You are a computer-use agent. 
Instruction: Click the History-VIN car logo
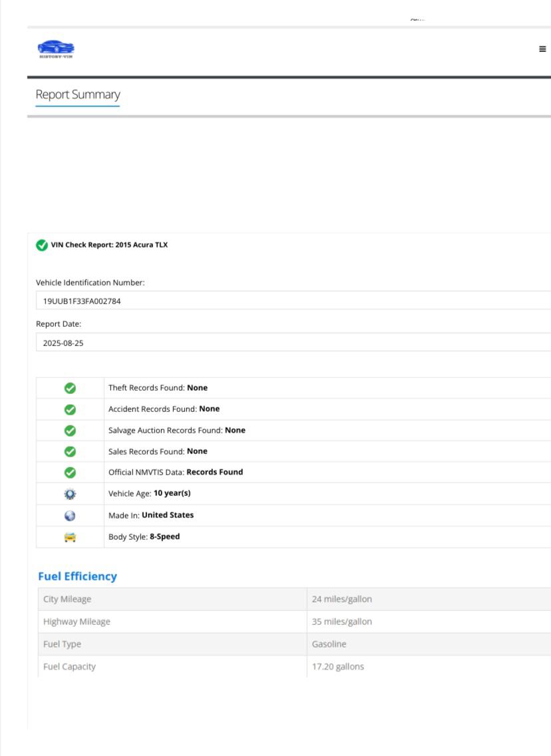pyautogui.click(x=56, y=49)
